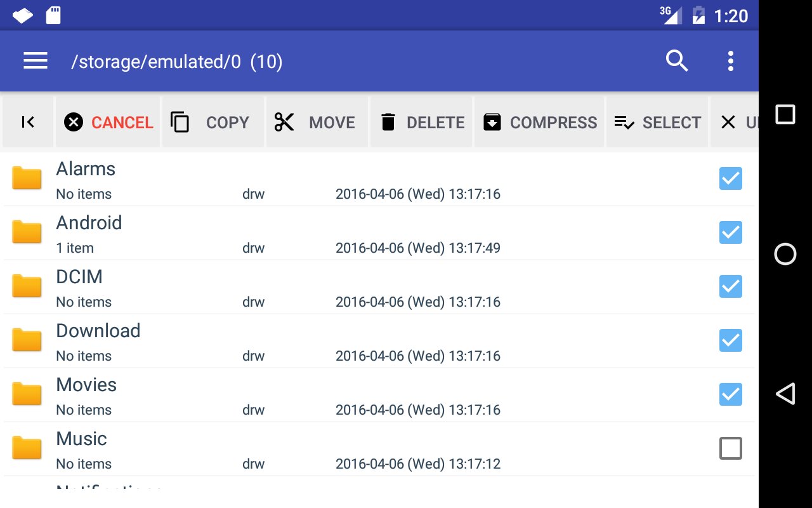Open the Select options button
The width and height of the screenshot is (812, 508).
(x=657, y=122)
